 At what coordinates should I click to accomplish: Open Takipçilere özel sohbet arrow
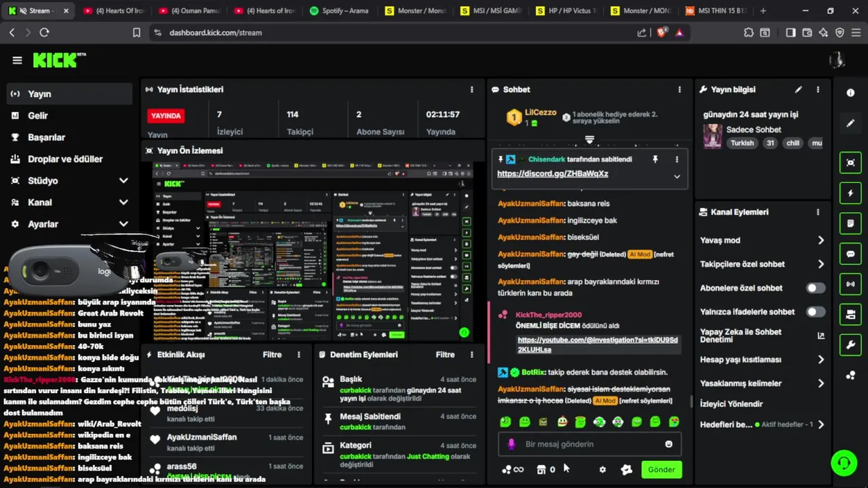(x=821, y=264)
